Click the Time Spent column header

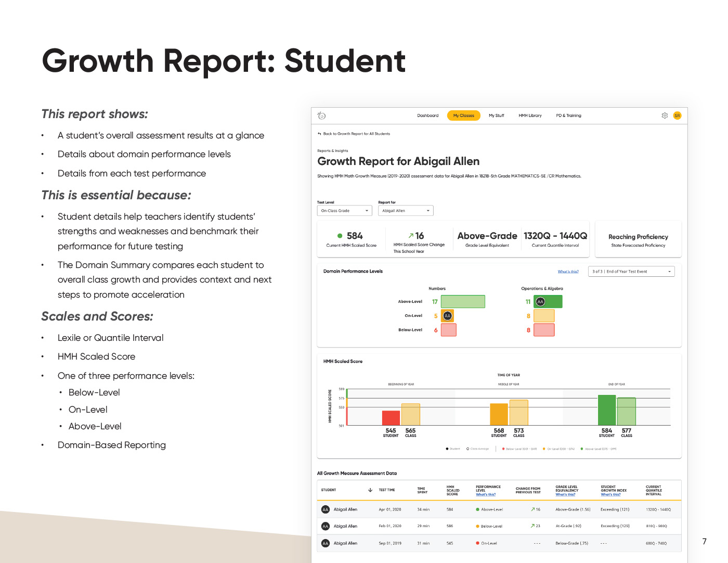[x=422, y=490]
